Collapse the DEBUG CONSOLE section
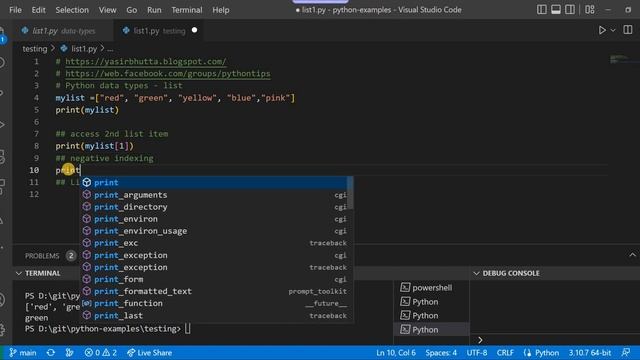 click(476, 273)
